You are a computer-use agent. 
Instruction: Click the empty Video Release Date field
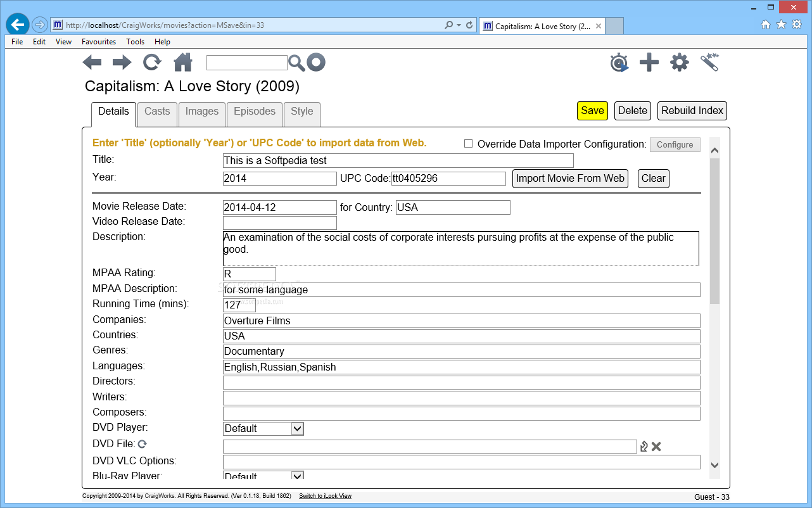[280, 222]
